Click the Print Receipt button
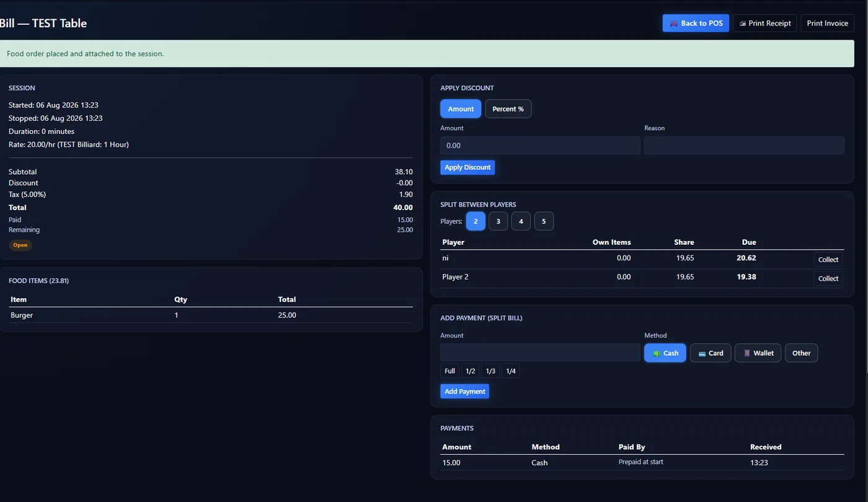The image size is (868, 502). (x=765, y=24)
